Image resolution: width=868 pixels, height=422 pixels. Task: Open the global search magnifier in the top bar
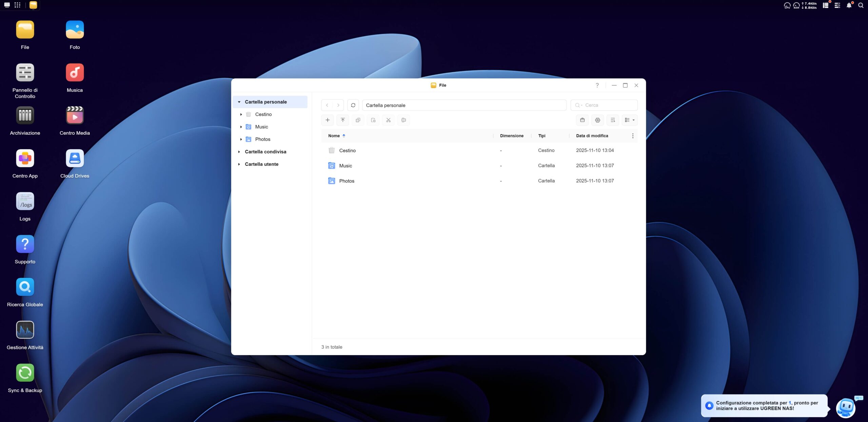861,5
